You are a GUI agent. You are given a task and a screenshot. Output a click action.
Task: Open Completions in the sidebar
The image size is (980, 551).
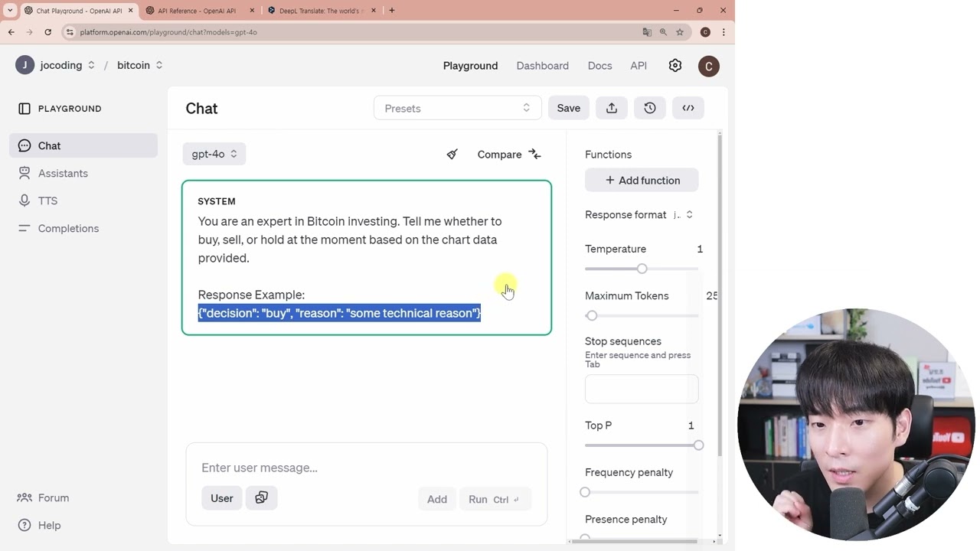click(83, 228)
